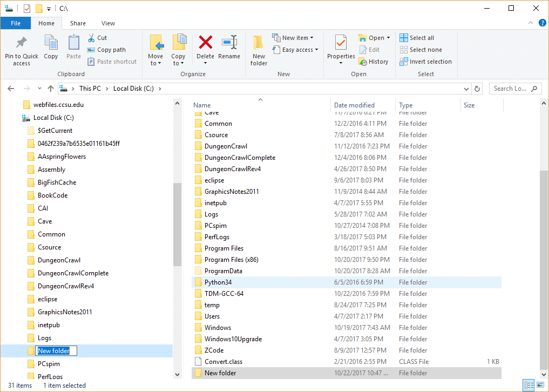Open the File menu
Image resolution: width=549 pixels, height=392 pixels.
16,23
